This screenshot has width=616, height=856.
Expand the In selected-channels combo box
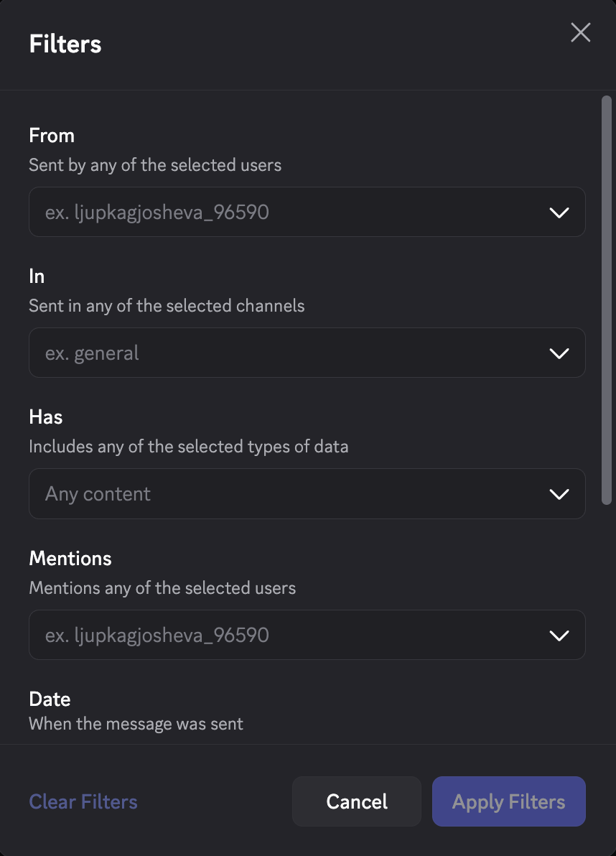[x=307, y=353]
